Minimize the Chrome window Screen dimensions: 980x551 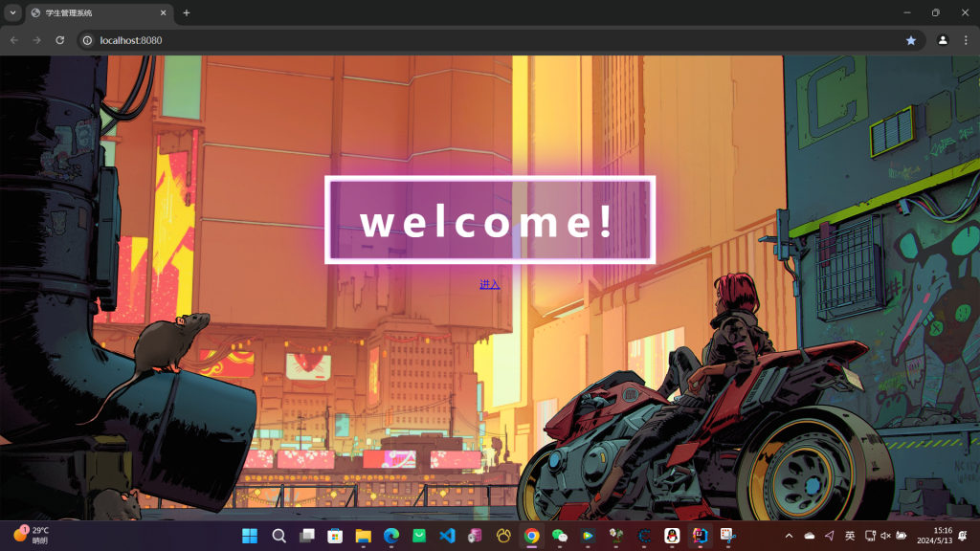pyautogui.click(x=907, y=12)
